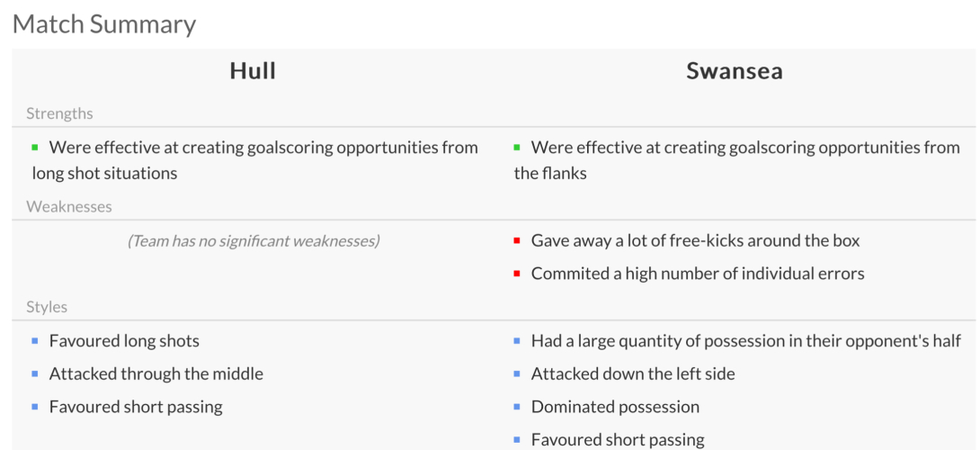This screenshot has height=450, width=980.
Task: Select 'Commited a high number of individual errors' text
Action: click(698, 274)
